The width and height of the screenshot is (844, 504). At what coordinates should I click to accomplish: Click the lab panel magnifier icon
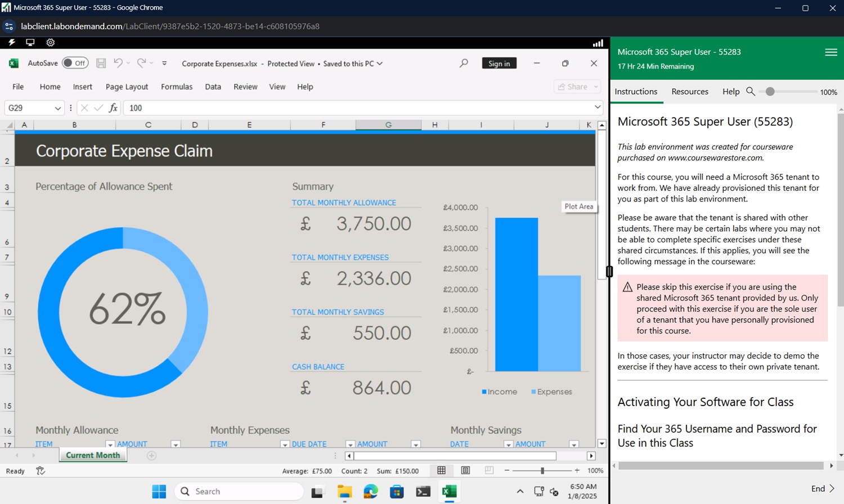click(x=751, y=91)
